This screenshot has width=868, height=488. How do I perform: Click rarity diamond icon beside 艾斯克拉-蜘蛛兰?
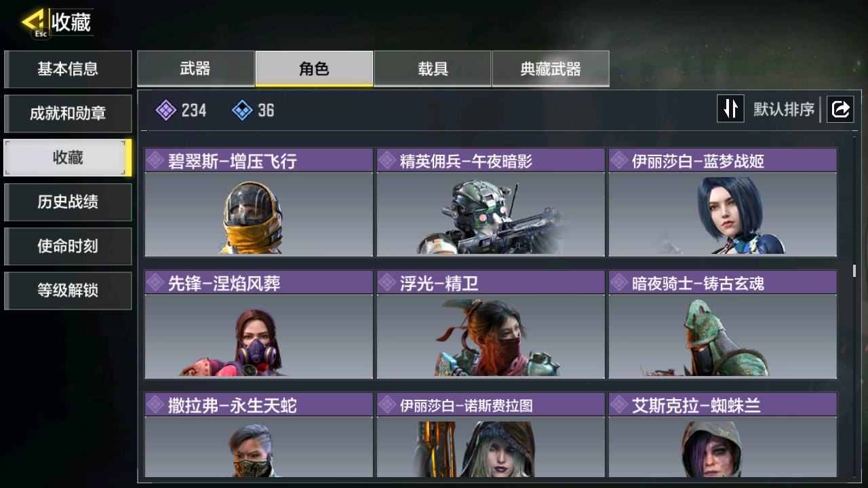click(x=620, y=405)
